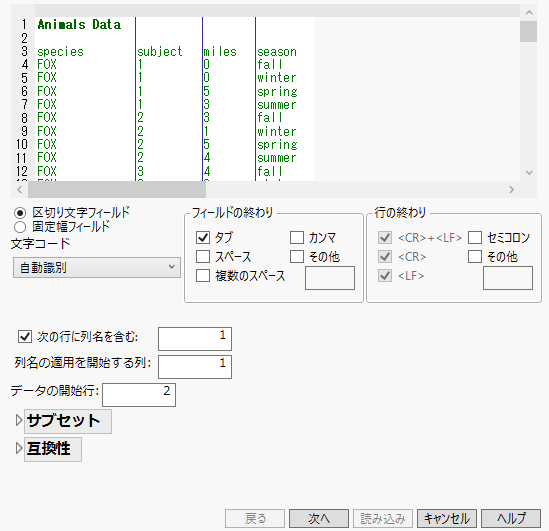Toggle the 次の行に列名を含む checkbox
This screenshot has height=531, width=549.
(x=25, y=336)
